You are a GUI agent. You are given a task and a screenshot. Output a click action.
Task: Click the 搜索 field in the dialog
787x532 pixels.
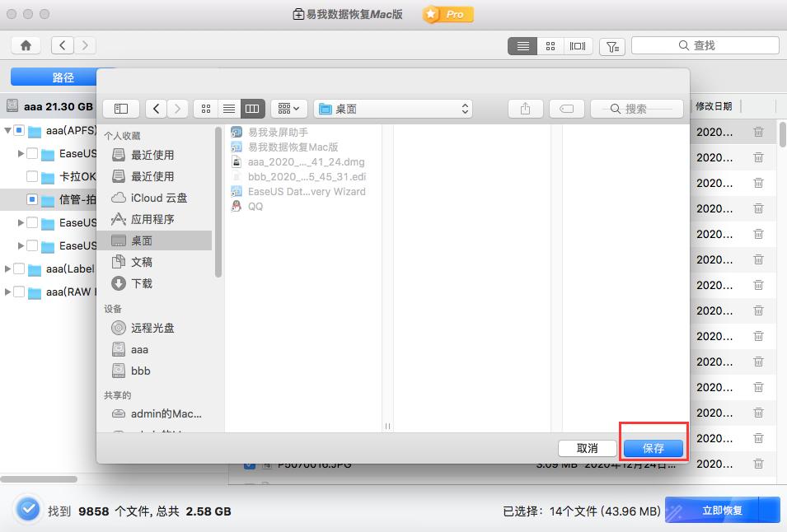(636, 109)
